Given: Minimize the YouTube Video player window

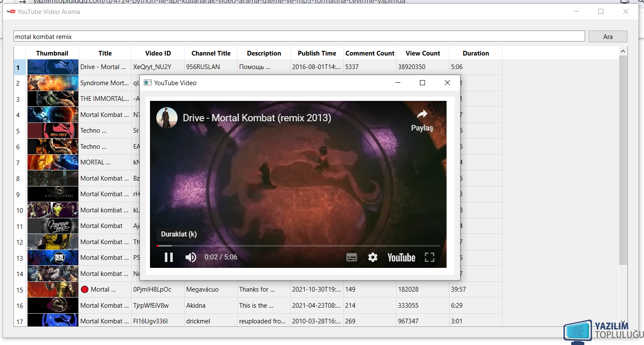Looking at the screenshot, I should (398, 83).
